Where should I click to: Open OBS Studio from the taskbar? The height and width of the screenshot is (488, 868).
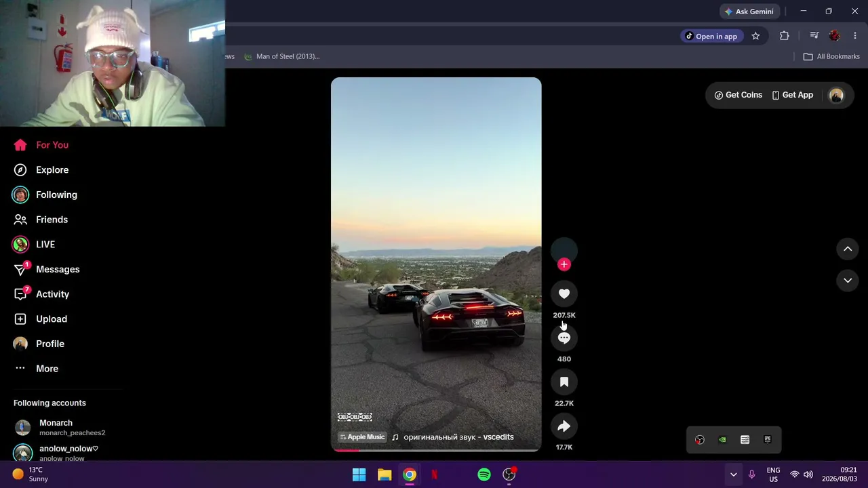coord(509,475)
